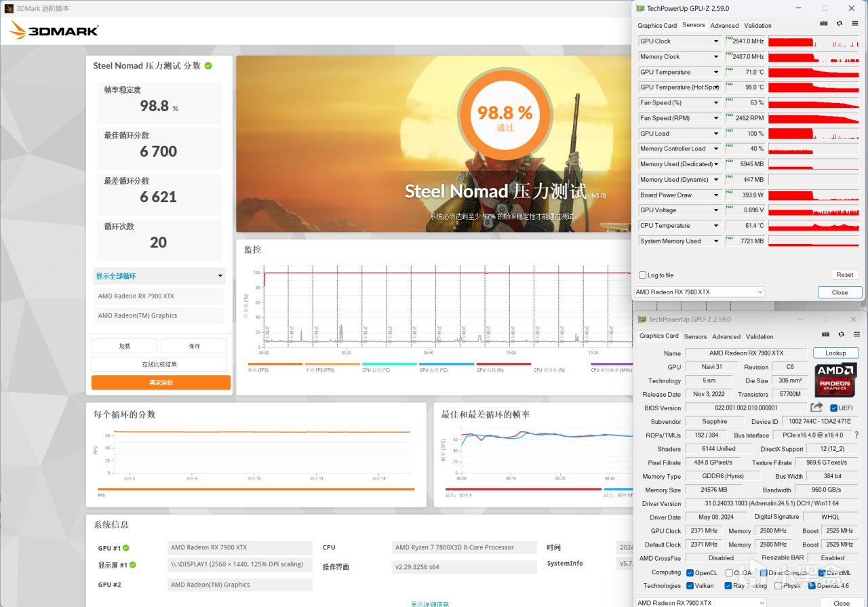Switch to Graphics Card tab in Sensors window

[x=657, y=26]
